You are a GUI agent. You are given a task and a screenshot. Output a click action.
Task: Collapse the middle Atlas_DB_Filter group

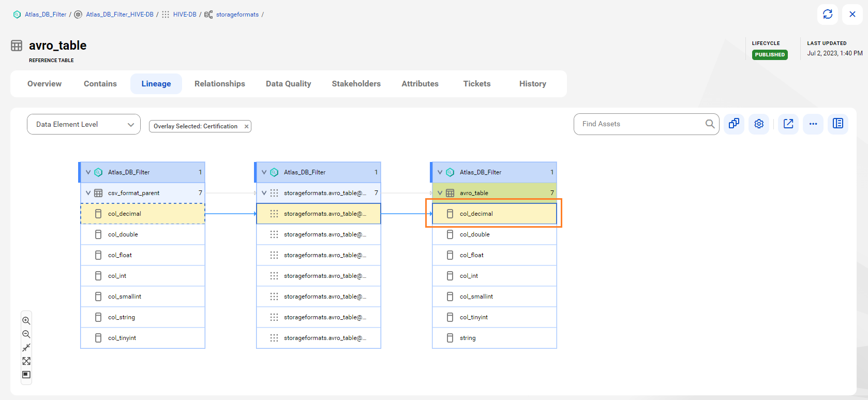point(264,172)
